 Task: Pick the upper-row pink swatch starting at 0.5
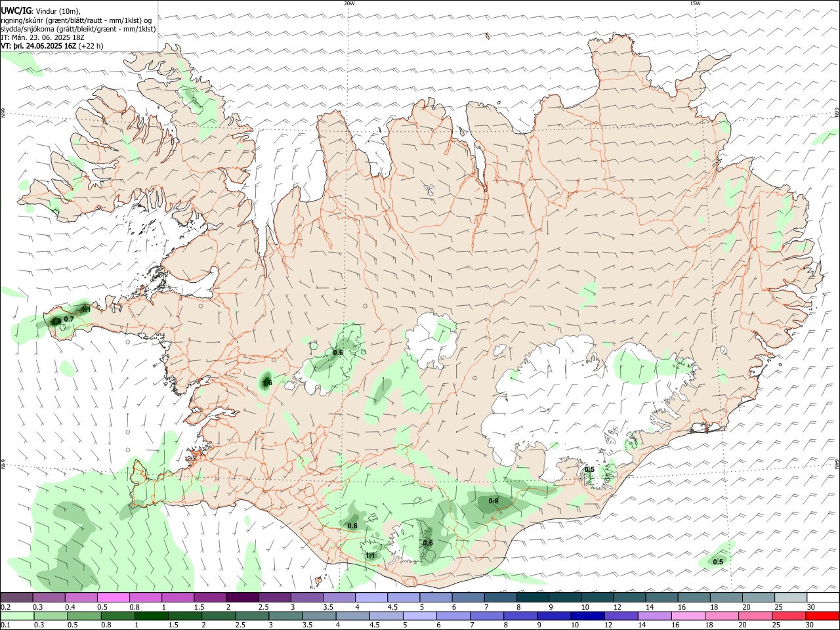tap(113, 598)
